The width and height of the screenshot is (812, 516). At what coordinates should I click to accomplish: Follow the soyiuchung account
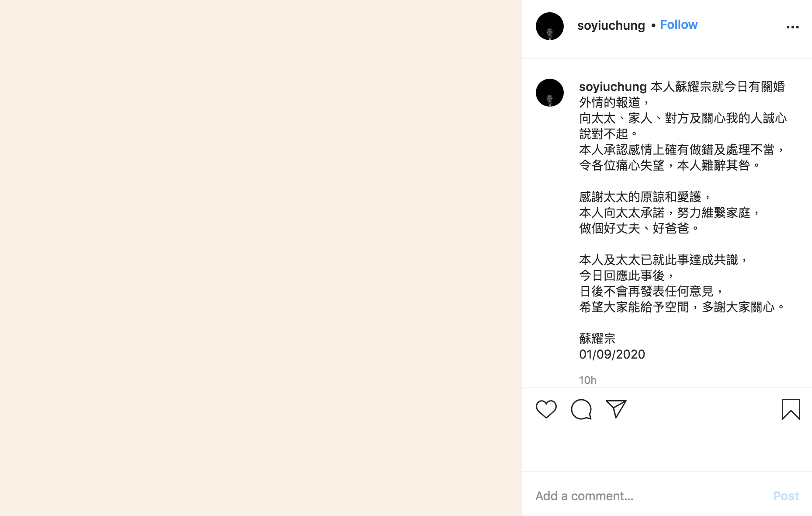(679, 25)
